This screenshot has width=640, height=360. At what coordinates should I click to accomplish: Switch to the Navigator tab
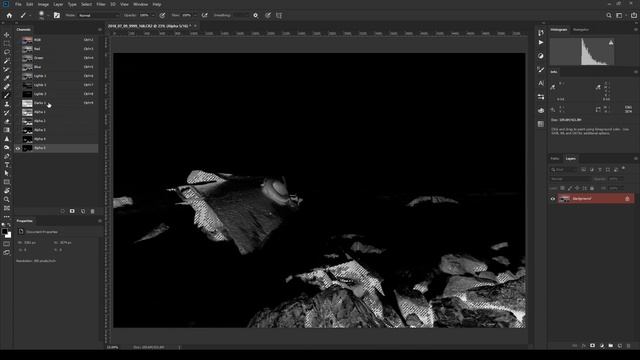click(580, 29)
